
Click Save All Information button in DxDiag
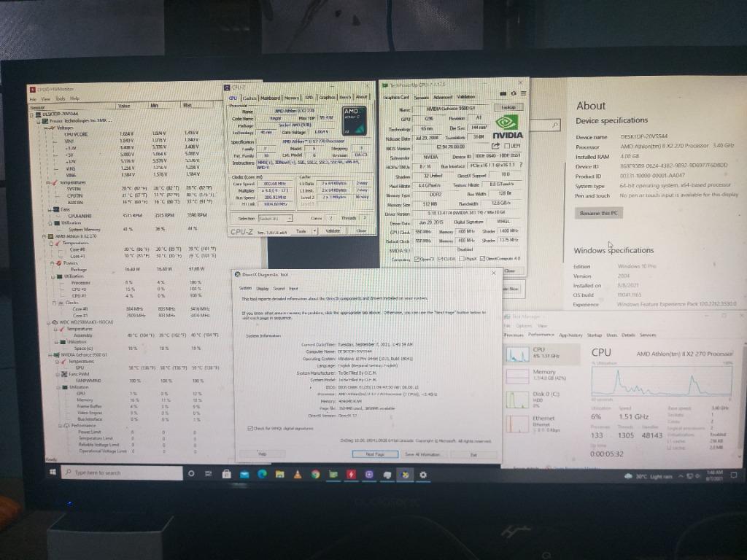[x=422, y=454]
